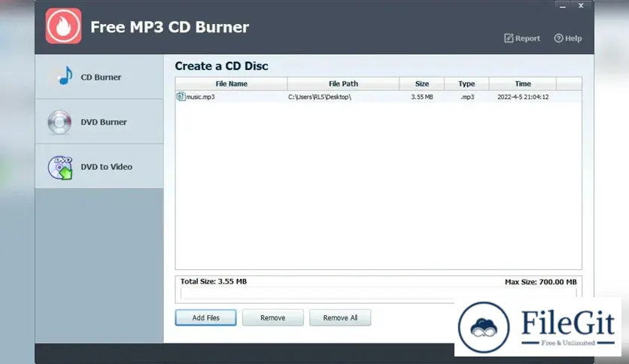Click the flame app logo icon
The width and height of the screenshot is (629, 364).
(63, 26)
